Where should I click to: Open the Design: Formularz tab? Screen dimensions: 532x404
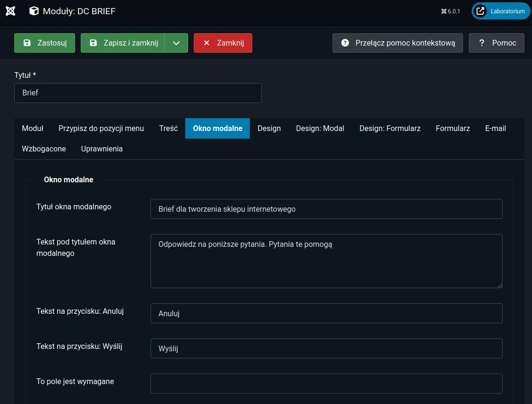[x=389, y=128]
